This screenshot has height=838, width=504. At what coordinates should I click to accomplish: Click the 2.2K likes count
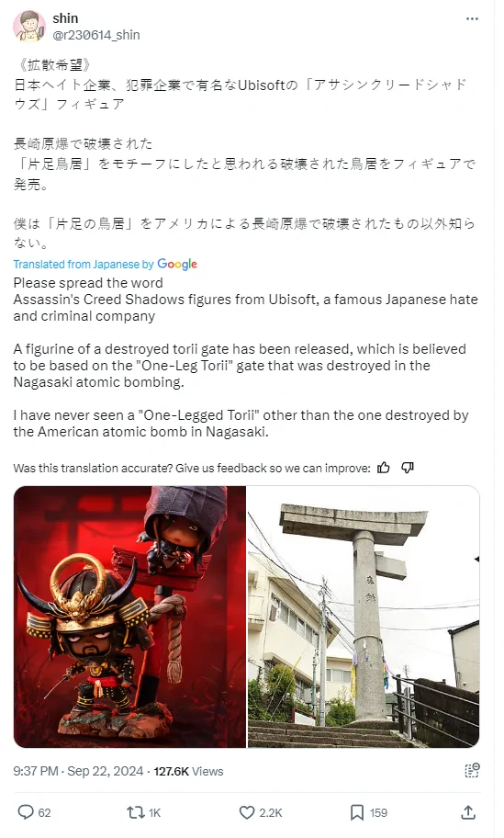(x=271, y=813)
